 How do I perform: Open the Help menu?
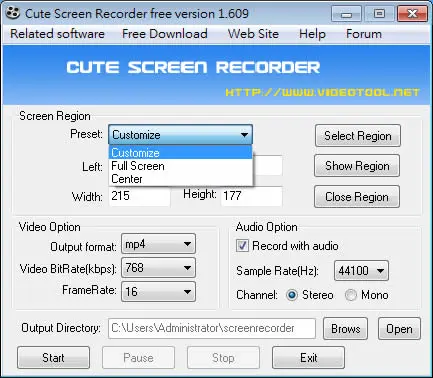tap(312, 34)
